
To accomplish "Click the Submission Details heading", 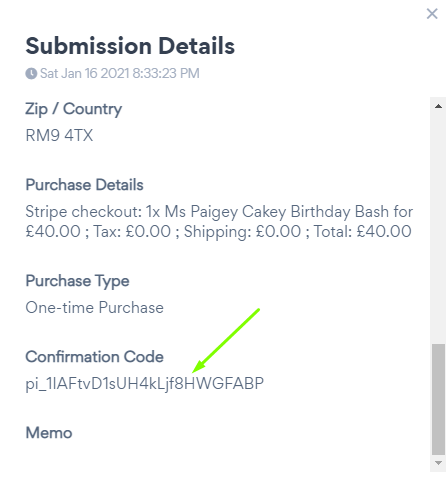I will 130,46.
